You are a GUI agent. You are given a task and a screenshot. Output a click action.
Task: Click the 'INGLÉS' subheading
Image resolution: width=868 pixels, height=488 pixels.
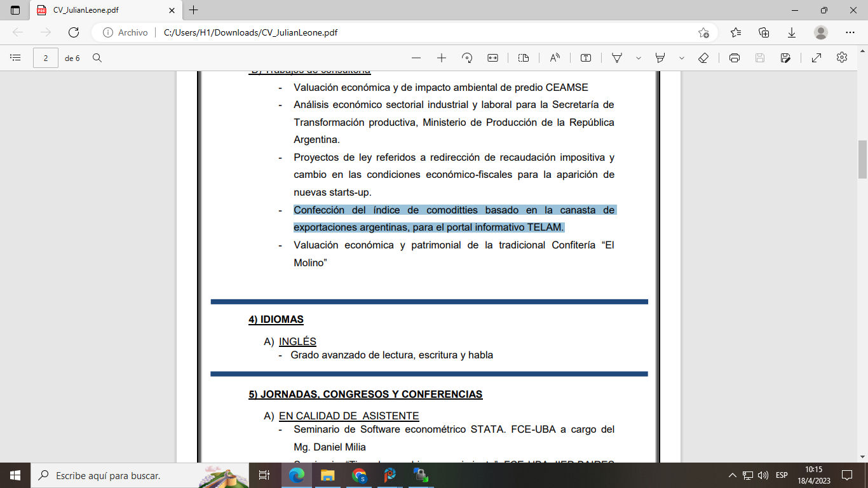pos(297,342)
